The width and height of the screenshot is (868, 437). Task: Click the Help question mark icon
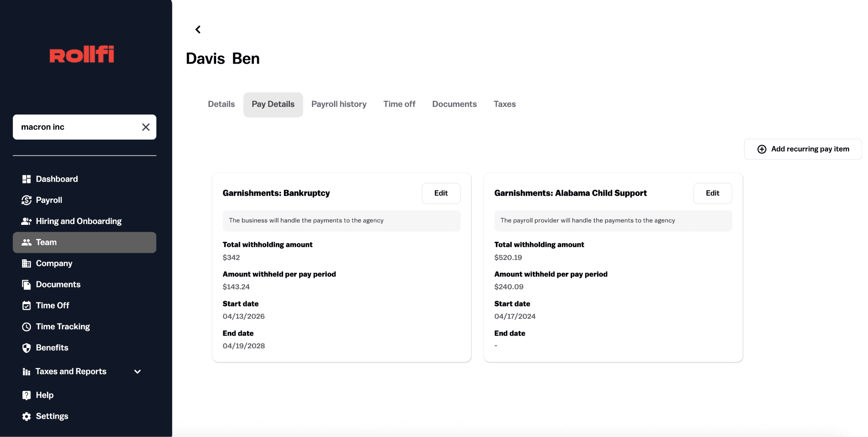(26, 395)
